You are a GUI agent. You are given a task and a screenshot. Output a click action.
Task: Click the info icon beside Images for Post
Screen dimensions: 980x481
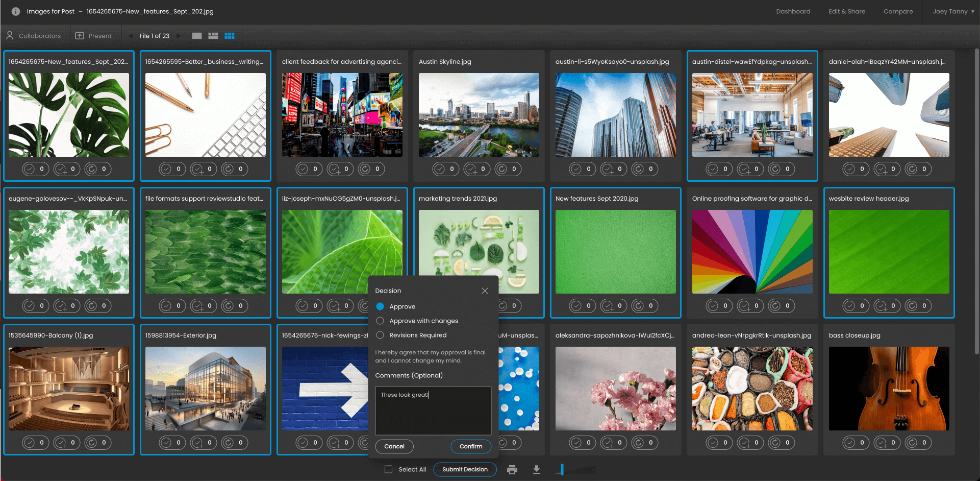[16, 11]
